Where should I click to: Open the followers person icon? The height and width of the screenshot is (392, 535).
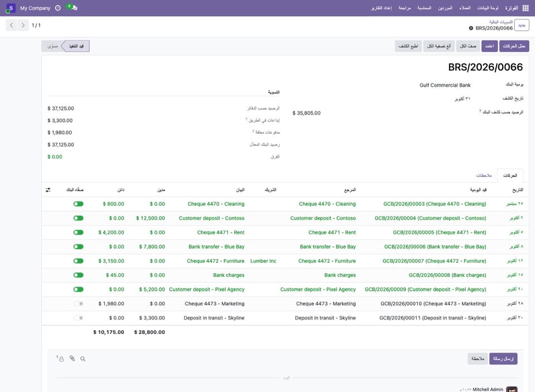point(60,359)
